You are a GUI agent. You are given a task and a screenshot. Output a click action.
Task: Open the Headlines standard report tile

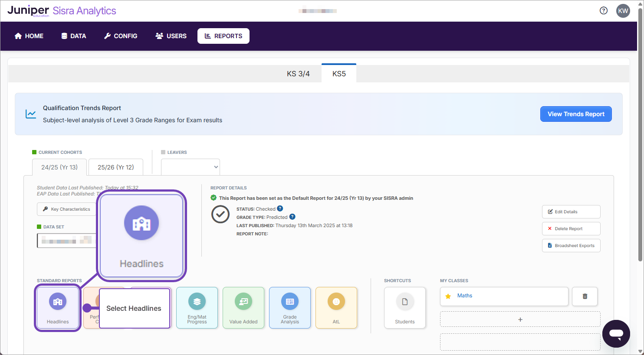(58, 308)
